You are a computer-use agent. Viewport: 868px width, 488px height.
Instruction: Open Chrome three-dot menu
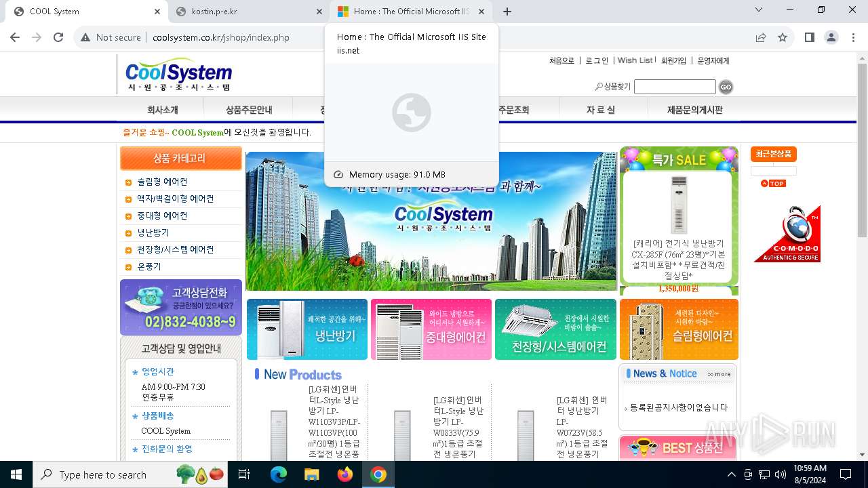(x=852, y=37)
